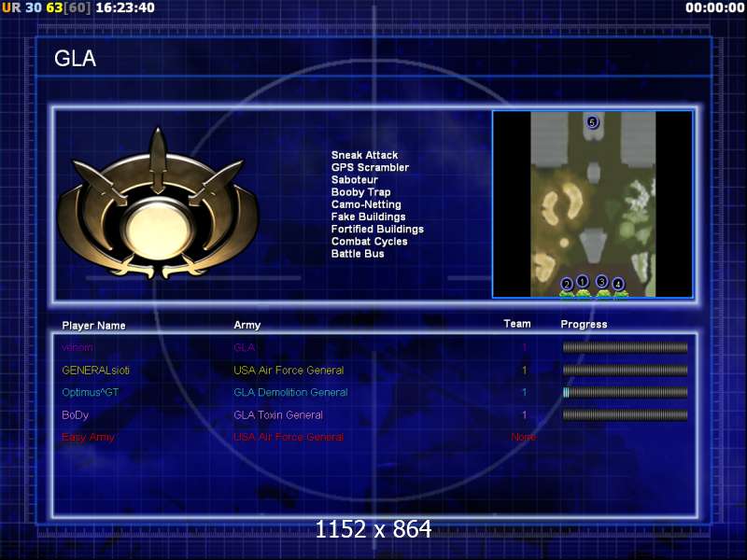The width and height of the screenshot is (747, 560).
Task: Select the Fake Buildings entry
Action: click(x=368, y=217)
